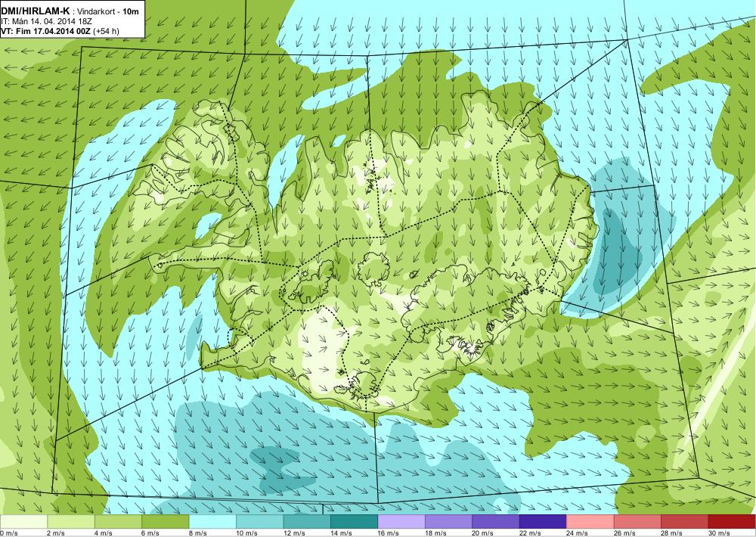Image resolution: width=756 pixels, height=537 pixels.
Task: Click the 16–18 m/s light lavender legend swatch
Action: tap(401, 522)
